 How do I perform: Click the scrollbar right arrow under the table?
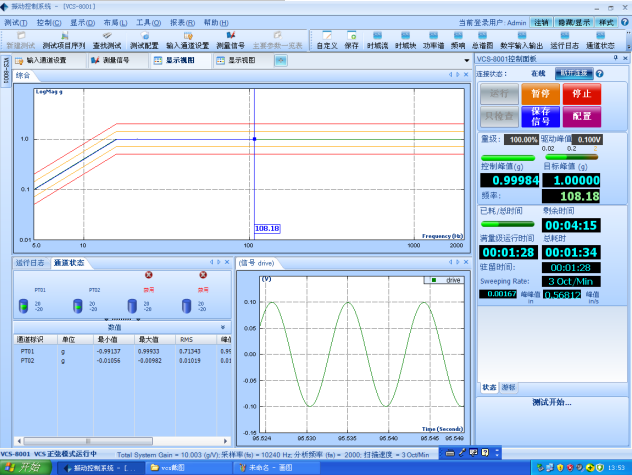(226, 441)
